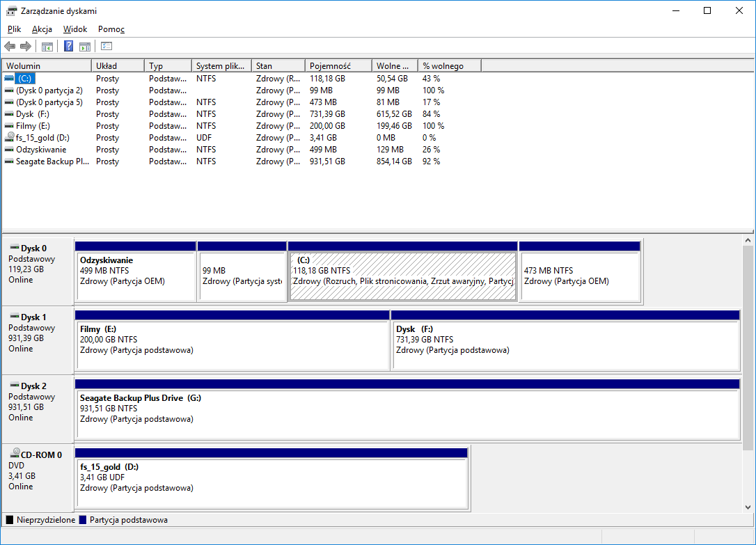
Task: Sort list by % wolnego column
Action: pyautogui.click(x=449, y=65)
